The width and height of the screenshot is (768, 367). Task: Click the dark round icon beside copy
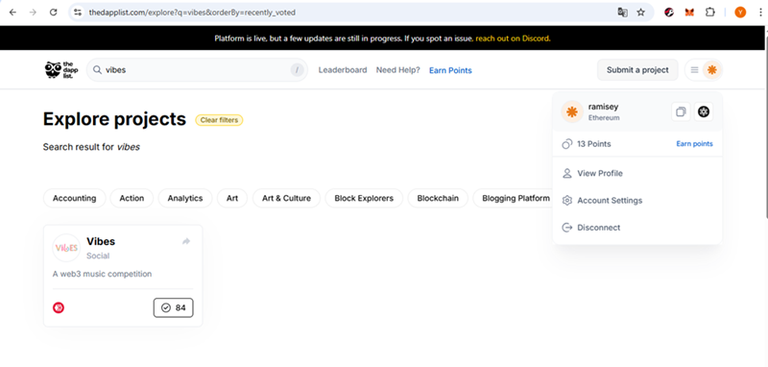pyautogui.click(x=704, y=112)
